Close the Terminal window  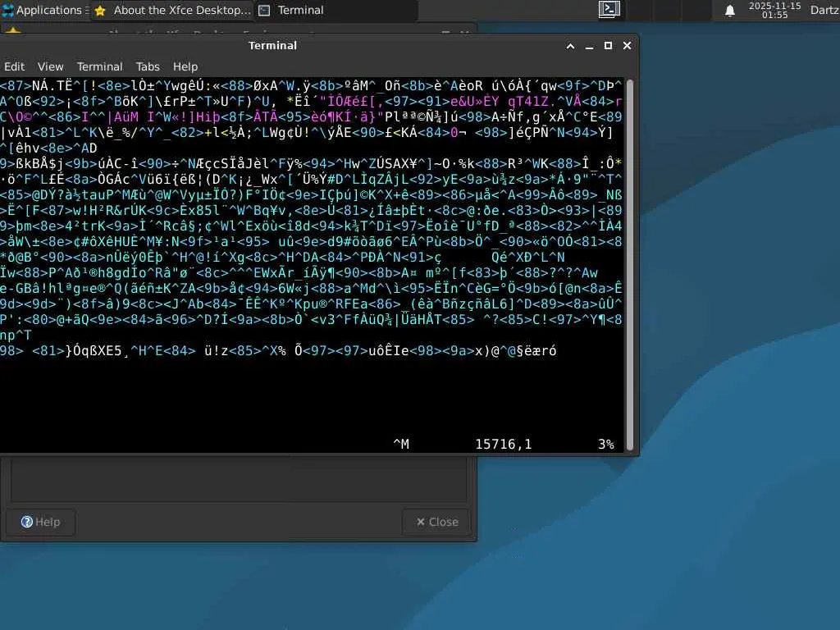[x=628, y=46]
